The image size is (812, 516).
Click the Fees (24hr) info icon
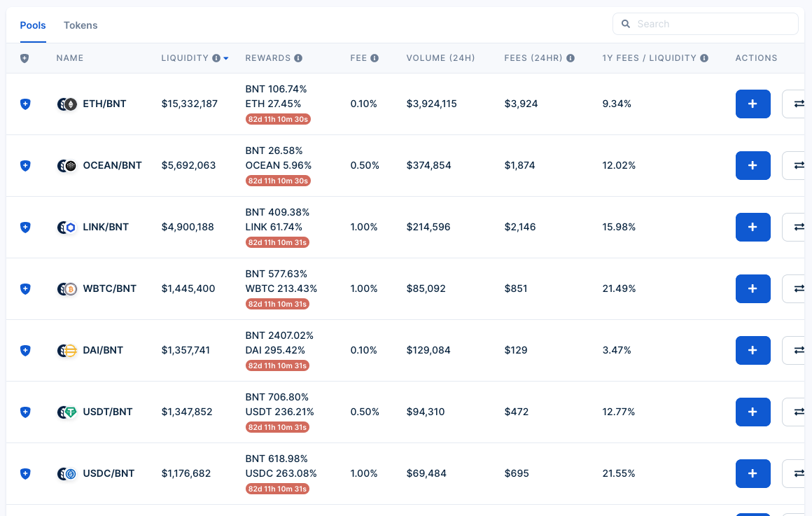click(570, 58)
